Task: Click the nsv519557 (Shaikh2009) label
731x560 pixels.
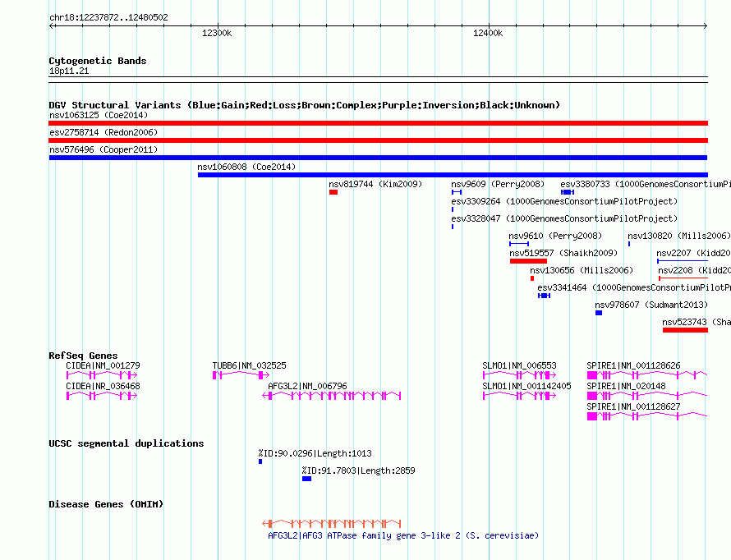Action: [563, 253]
